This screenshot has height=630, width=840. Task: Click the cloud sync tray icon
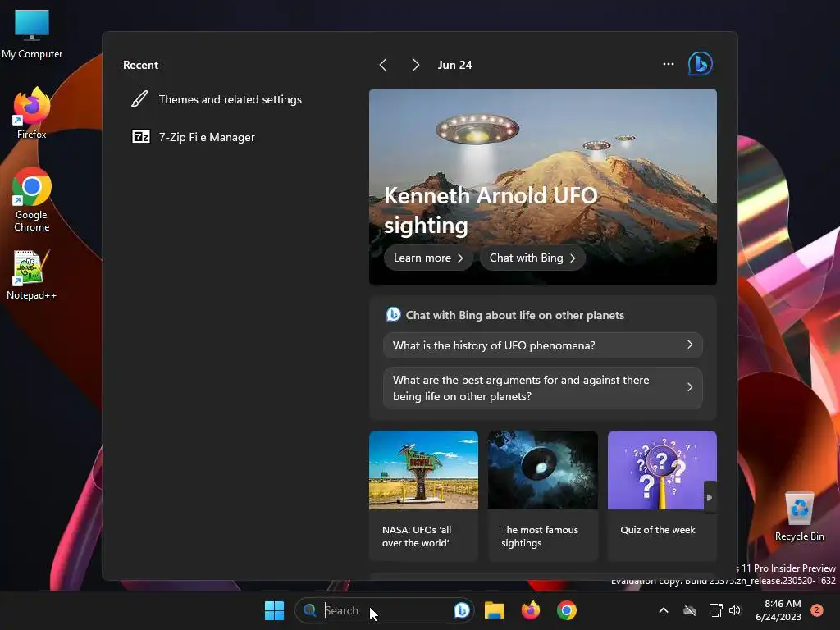click(690, 610)
